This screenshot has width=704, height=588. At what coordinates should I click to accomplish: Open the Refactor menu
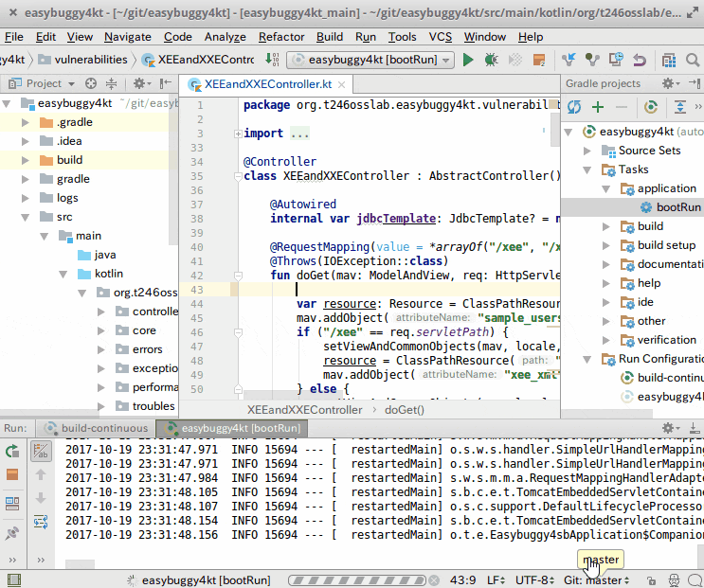(x=281, y=37)
